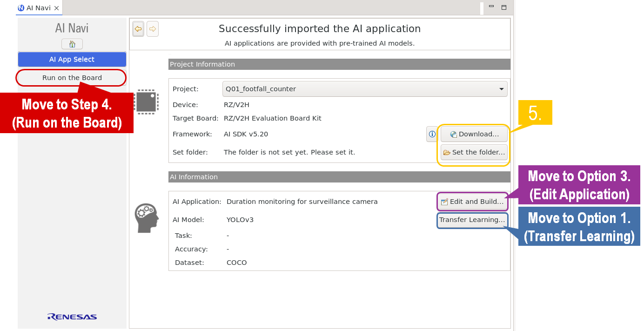Go back with the left arrow button
The image size is (644, 331).
[x=138, y=29]
